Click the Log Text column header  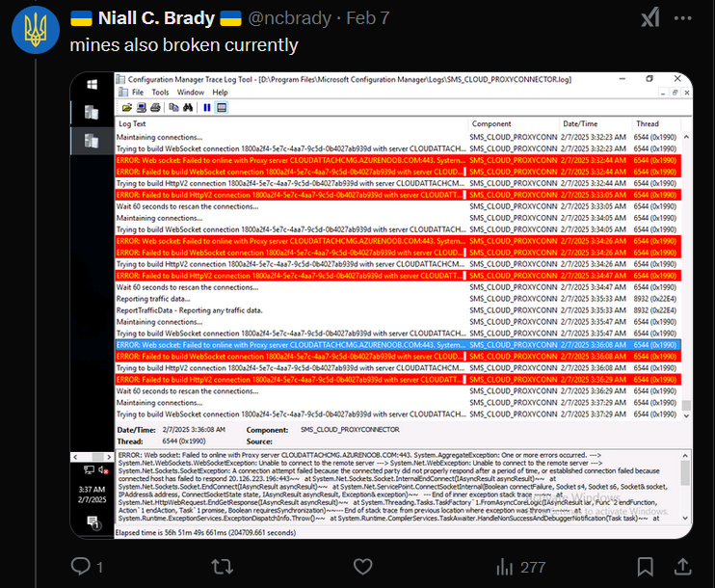click(291, 123)
